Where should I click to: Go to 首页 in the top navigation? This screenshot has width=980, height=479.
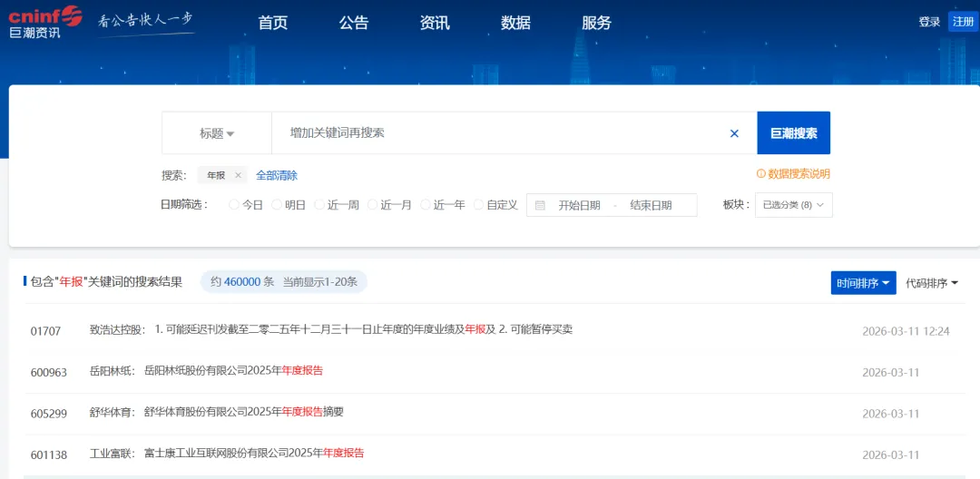point(273,23)
